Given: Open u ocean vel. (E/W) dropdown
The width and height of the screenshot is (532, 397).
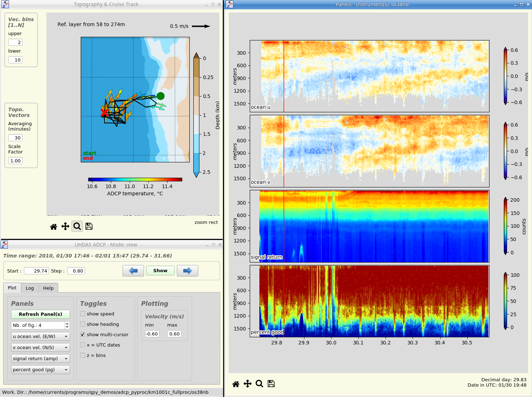Looking at the screenshot, I should tap(40, 337).
